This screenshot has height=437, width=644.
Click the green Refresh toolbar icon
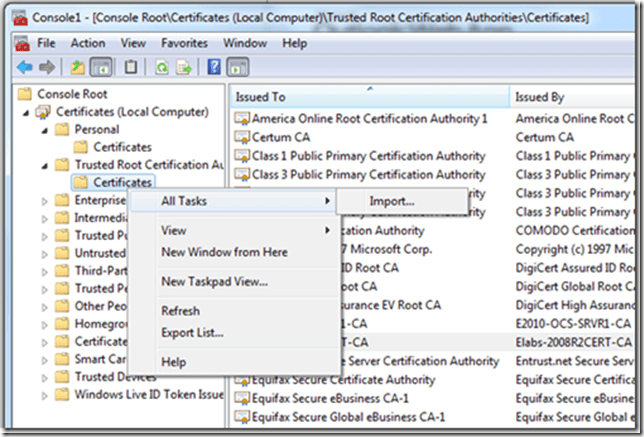[x=160, y=67]
